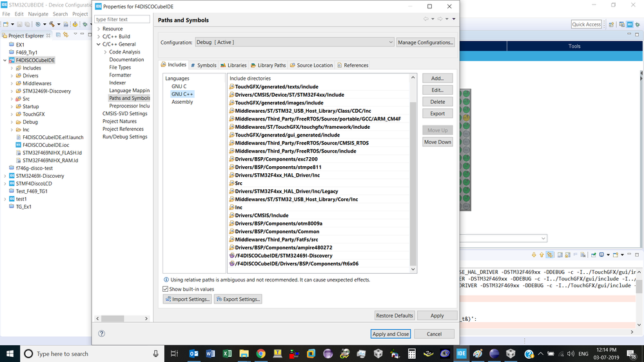Click Apply and Close button

coord(391,334)
